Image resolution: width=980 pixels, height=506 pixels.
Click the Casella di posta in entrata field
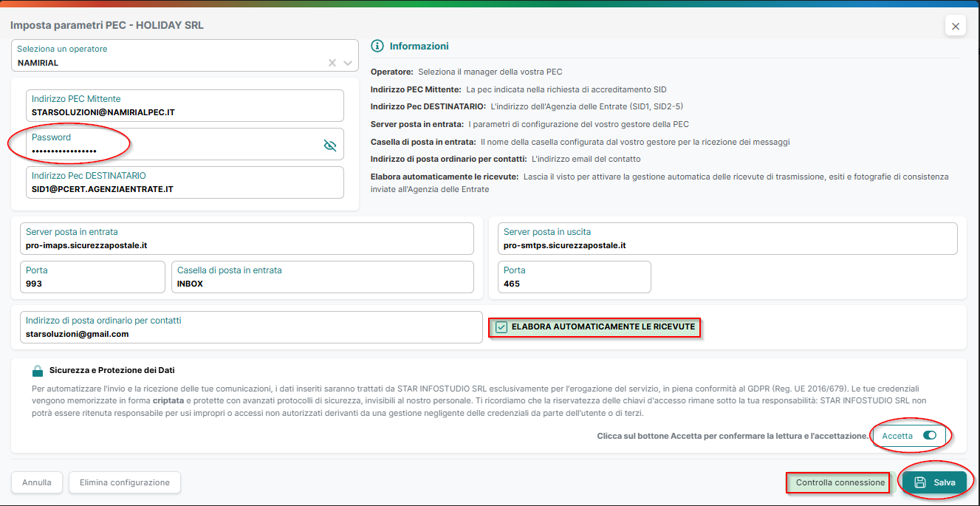coord(323,277)
